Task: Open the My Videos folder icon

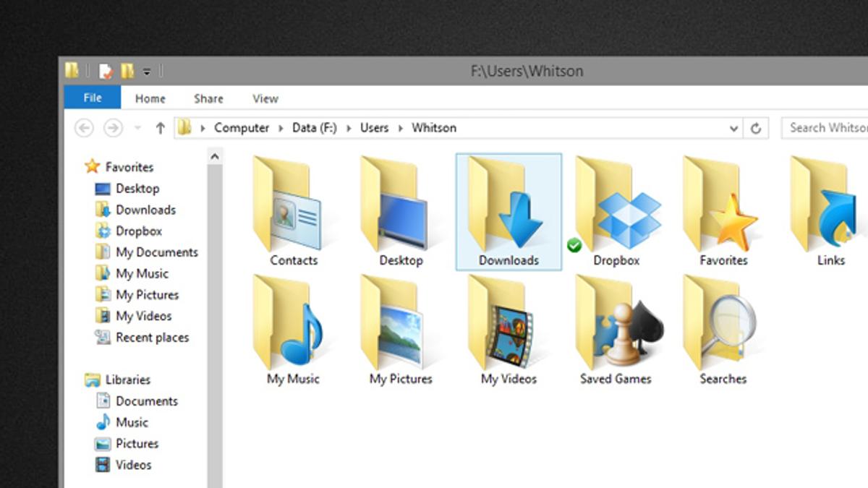Action: click(x=509, y=325)
